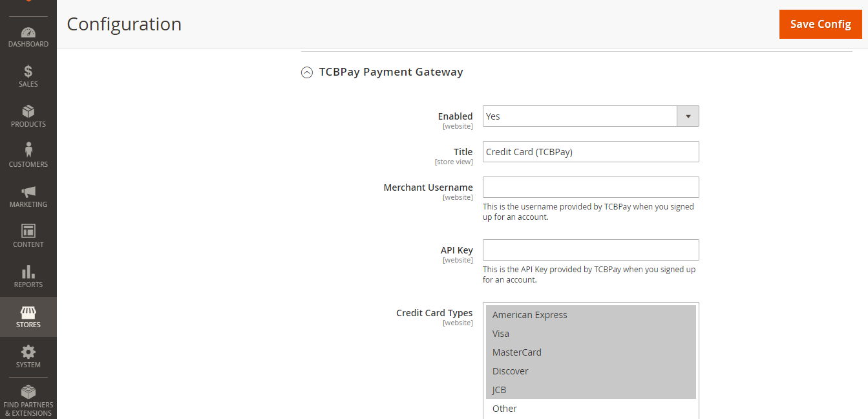Click the DASHBOARD menu label
This screenshot has height=419, width=868.
(28, 44)
